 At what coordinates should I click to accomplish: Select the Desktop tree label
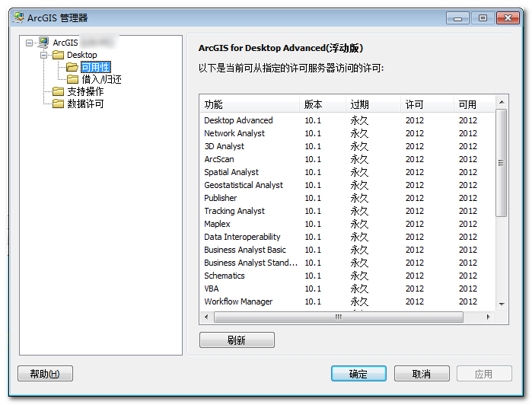pyautogui.click(x=81, y=55)
